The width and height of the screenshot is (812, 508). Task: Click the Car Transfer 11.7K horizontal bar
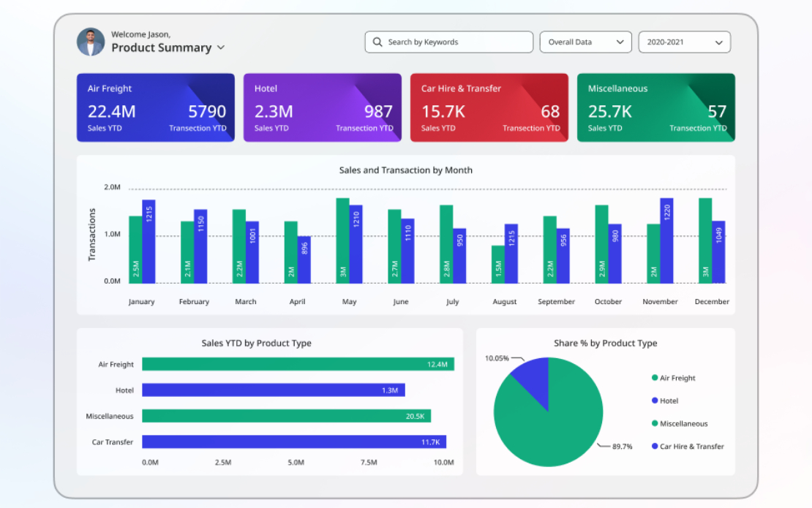[x=294, y=441]
